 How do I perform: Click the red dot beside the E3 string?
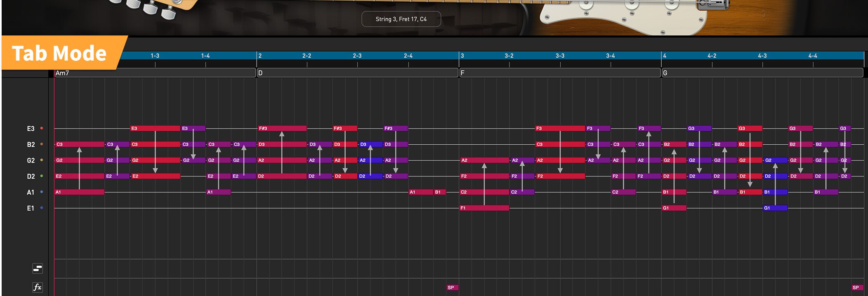tap(42, 128)
